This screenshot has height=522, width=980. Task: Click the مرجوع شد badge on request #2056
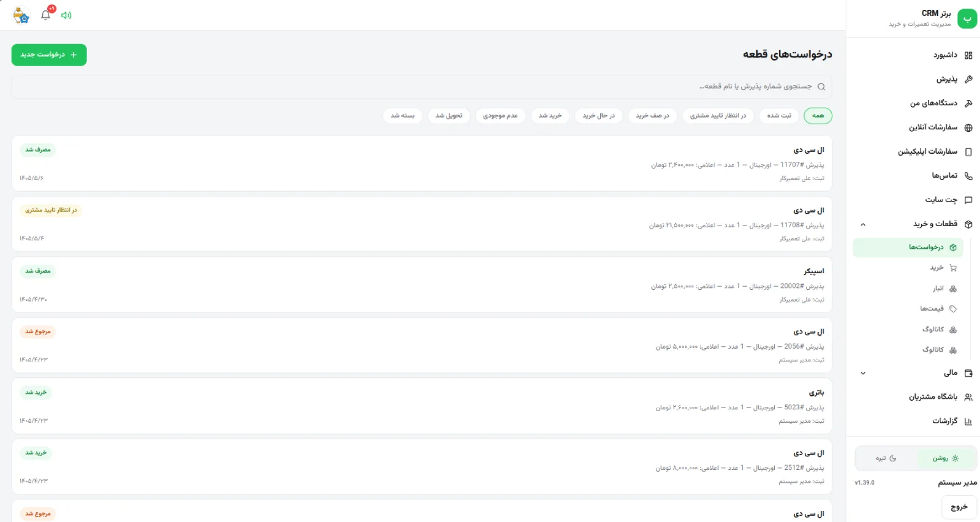click(x=38, y=332)
